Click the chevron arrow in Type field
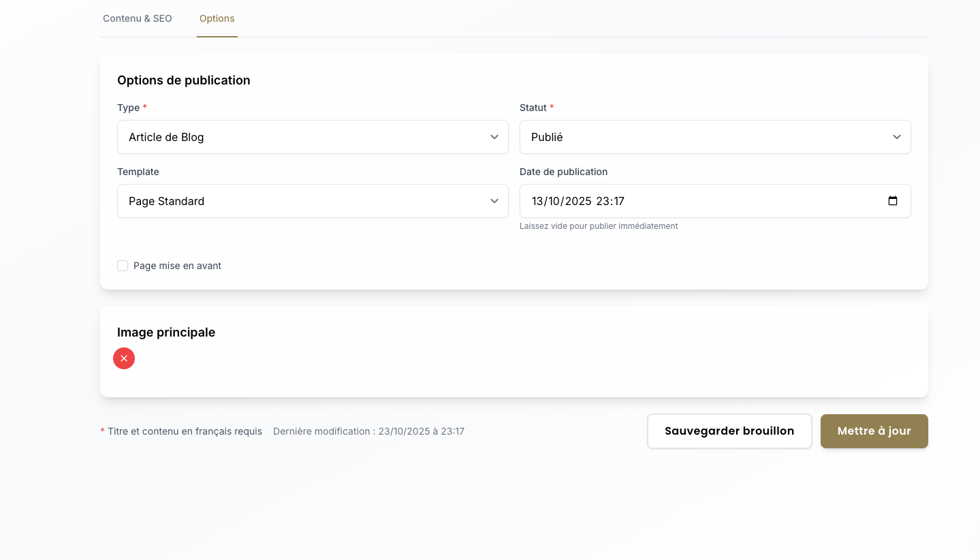The image size is (980, 560). [x=494, y=137]
